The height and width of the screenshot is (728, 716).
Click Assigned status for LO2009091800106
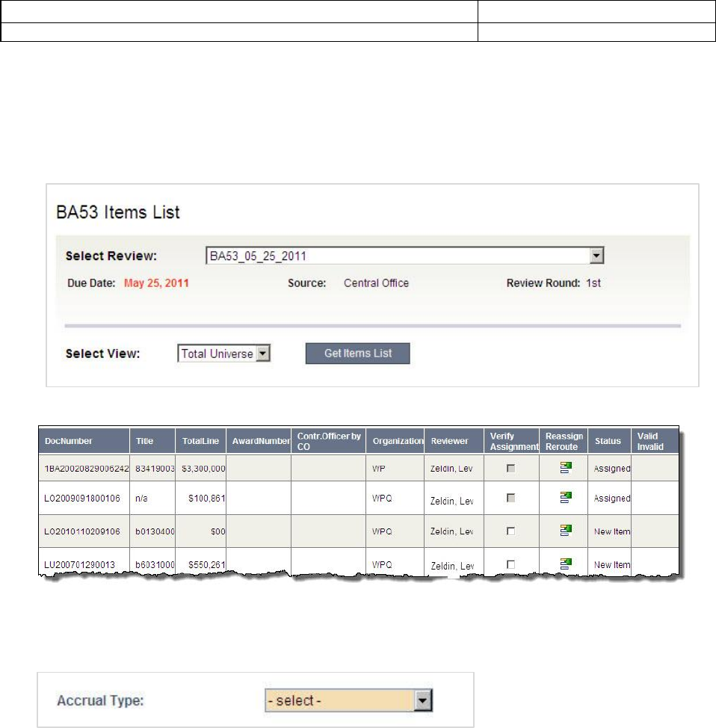point(612,499)
